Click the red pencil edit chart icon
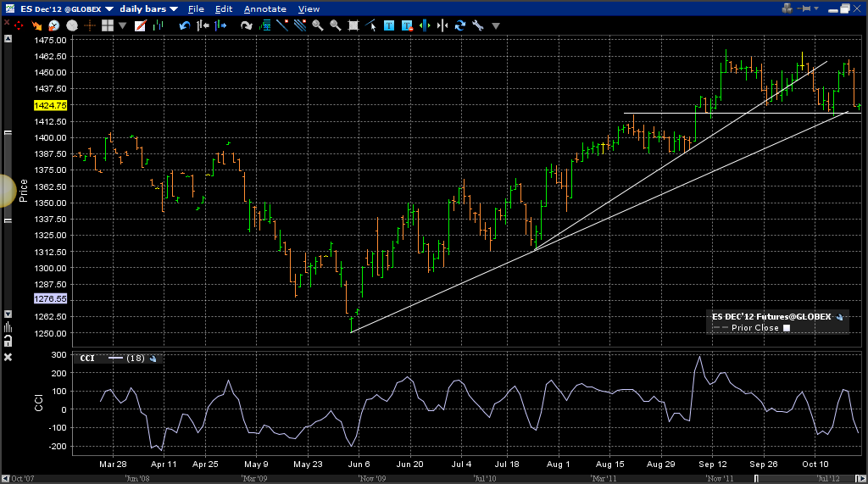The height and width of the screenshot is (484, 868). pyautogui.click(x=140, y=25)
